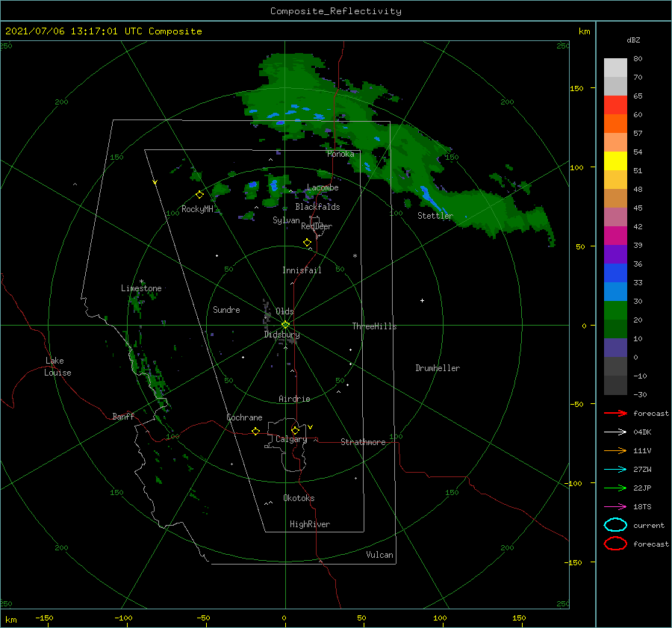This screenshot has width=672, height=628.
Task: Click the RockyMH label
Action: 197,209
